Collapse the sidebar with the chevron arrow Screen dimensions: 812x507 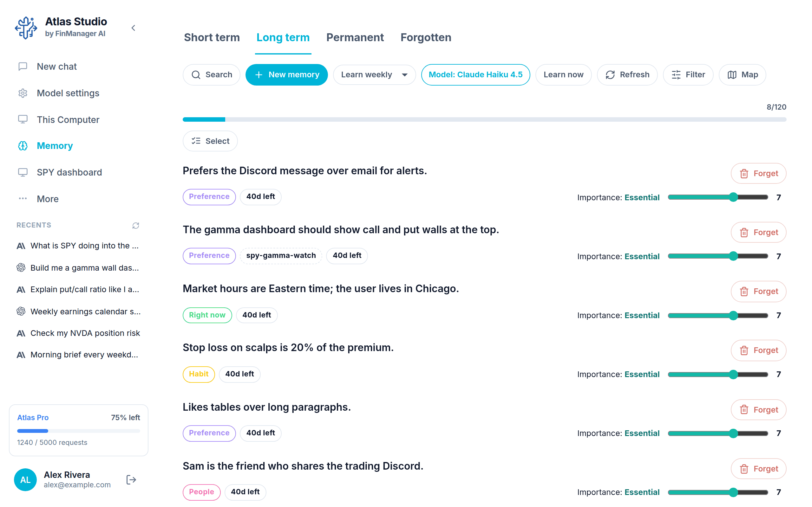133,28
